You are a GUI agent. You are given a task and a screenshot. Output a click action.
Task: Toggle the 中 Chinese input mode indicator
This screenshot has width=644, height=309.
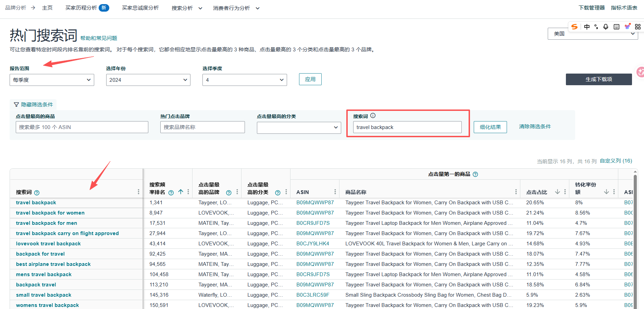(x=587, y=27)
